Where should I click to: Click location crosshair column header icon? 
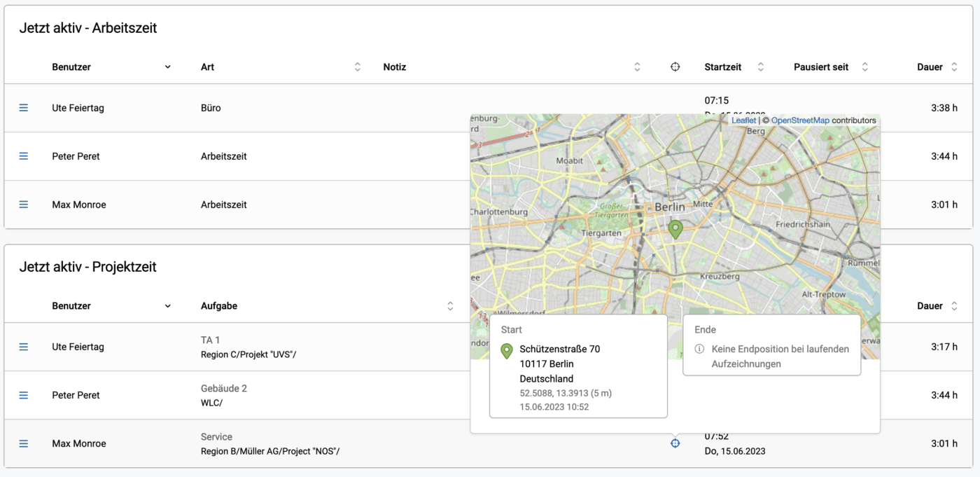click(x=675, y=67)
